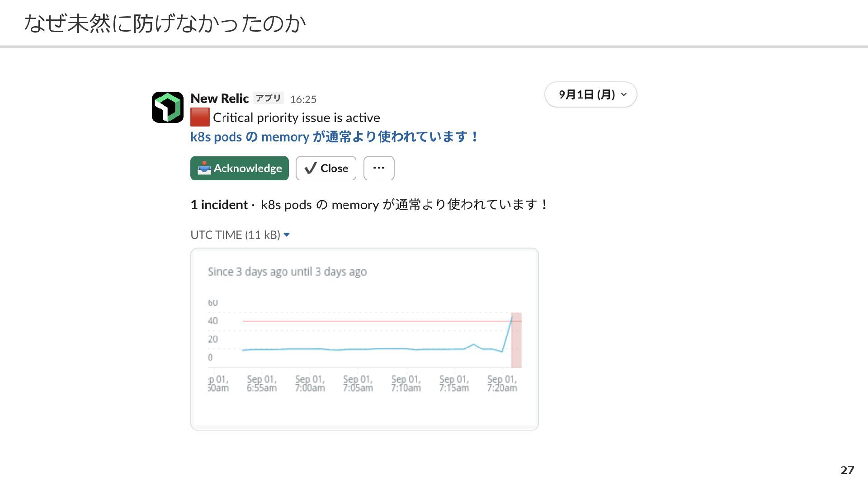Click the slide page number 27
The image size is (868, 488).
847,470
